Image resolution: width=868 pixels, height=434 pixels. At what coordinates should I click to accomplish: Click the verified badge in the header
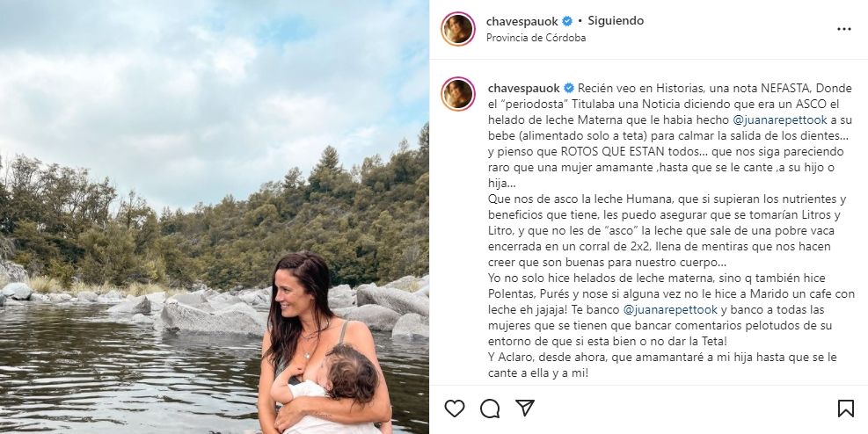tap(567, 22)
